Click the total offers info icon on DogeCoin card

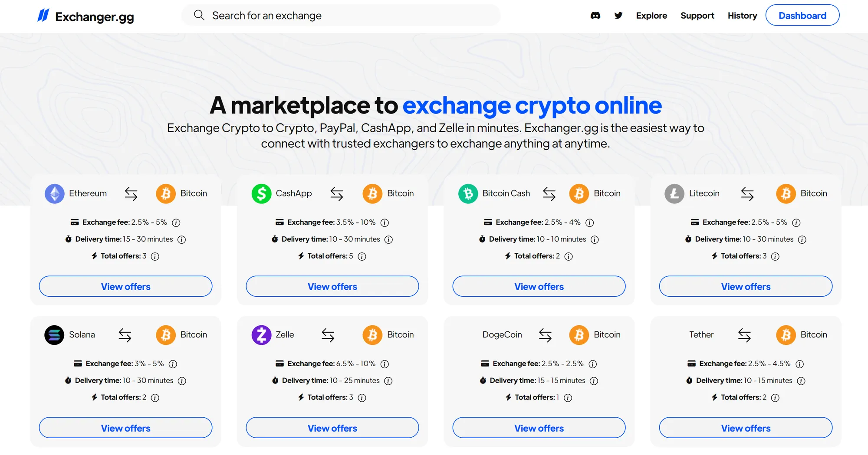pos(568,397)
